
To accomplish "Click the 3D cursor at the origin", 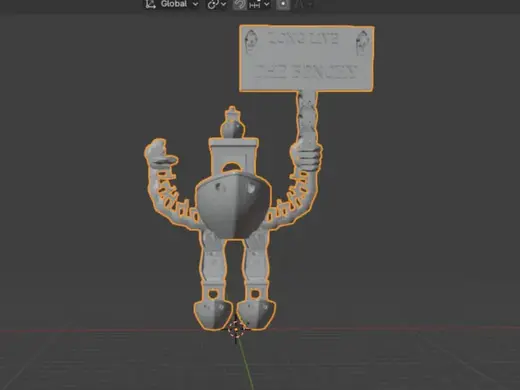I will tap(236, 329).
